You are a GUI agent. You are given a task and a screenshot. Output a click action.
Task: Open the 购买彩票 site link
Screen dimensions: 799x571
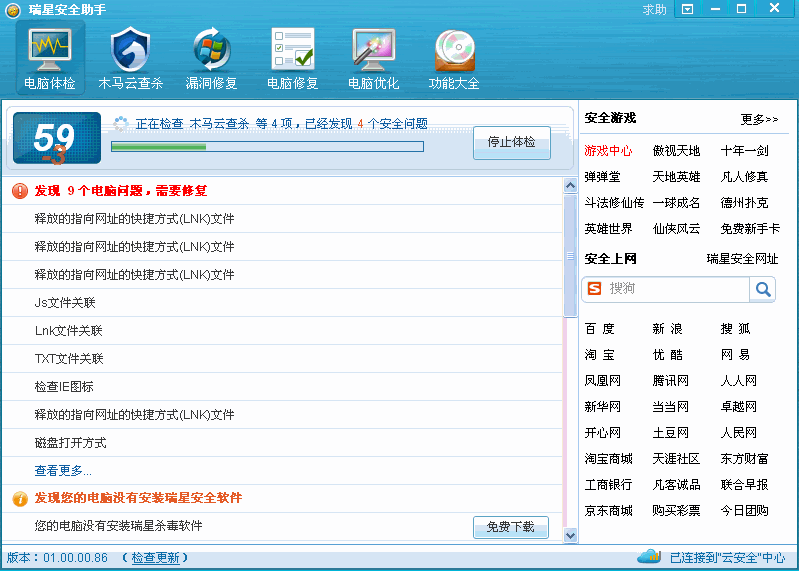(x=676, y=511)
